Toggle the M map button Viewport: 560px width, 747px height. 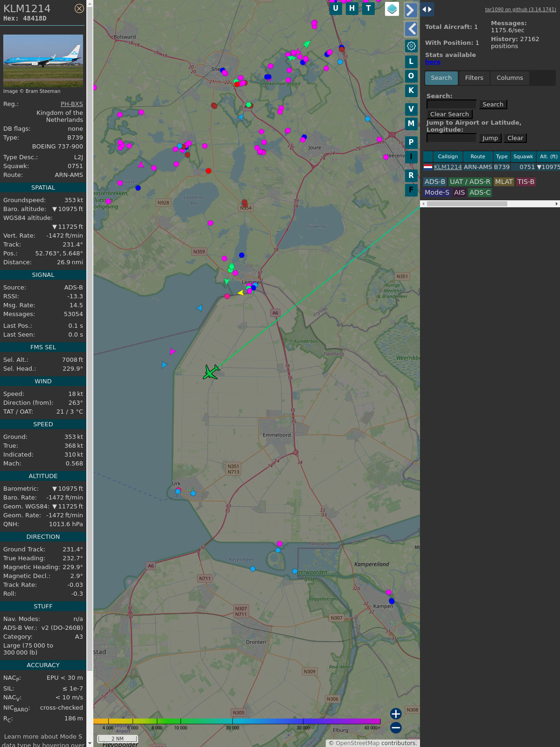[x=411, y=124]
